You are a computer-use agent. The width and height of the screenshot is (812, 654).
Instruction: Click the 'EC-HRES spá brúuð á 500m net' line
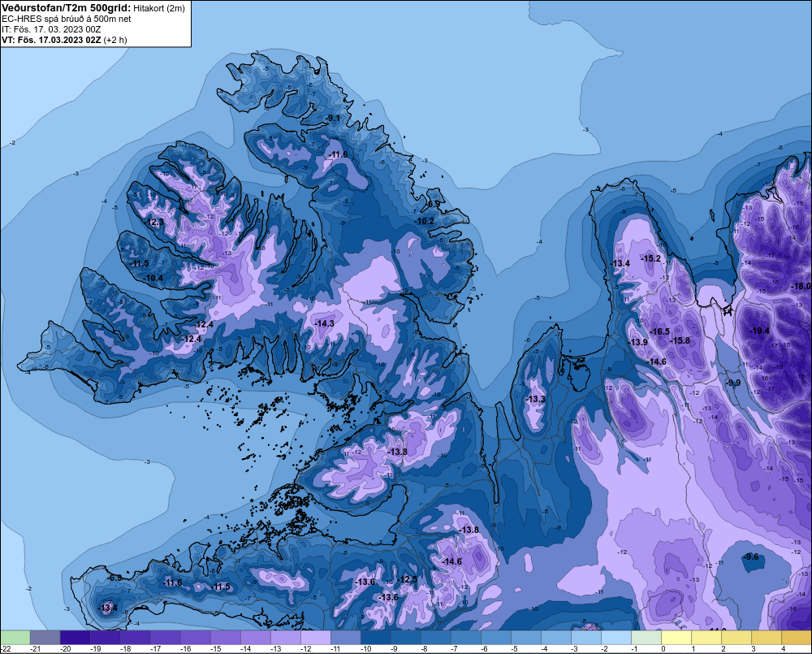[67, 19]
